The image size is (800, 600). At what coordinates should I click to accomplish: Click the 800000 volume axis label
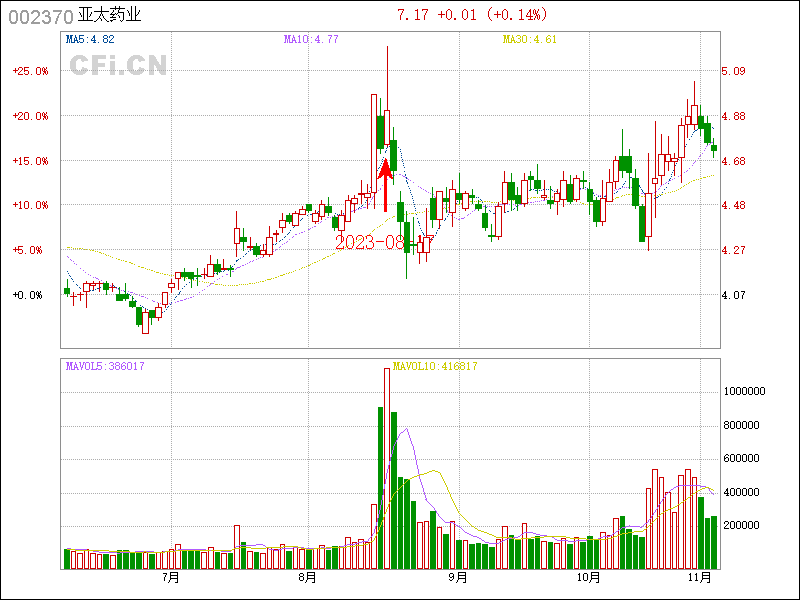click(x=741, y=425)
